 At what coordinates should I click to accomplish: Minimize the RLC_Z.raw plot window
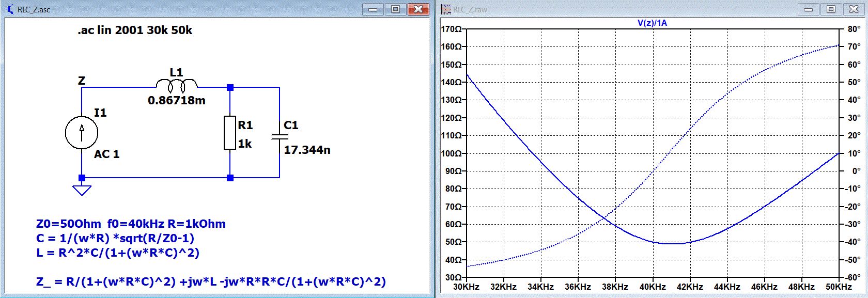pyautogui.click(x=809, y=9)
